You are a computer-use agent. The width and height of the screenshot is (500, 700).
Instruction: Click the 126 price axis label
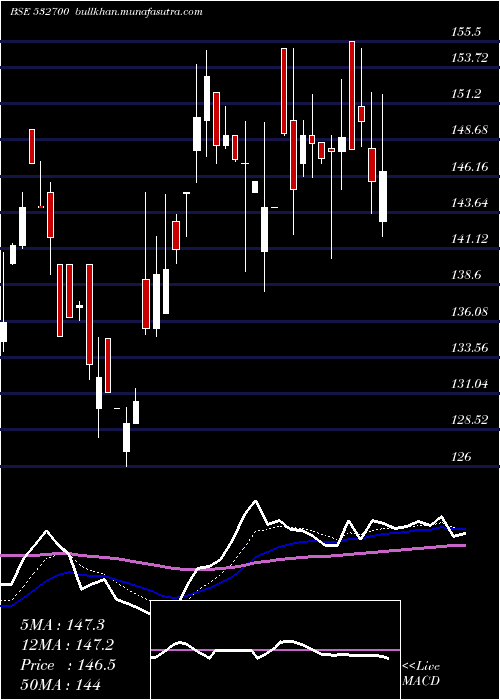462,457
